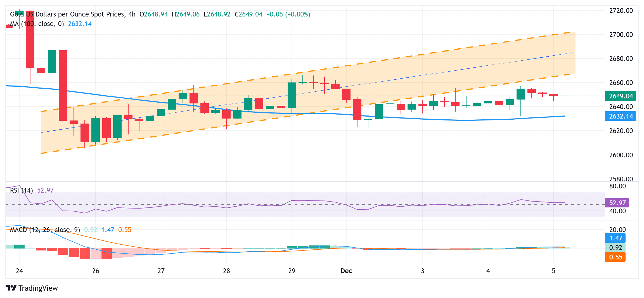Click the 2680.00 price axis label
The height and width of the screenshot is (298, 644).
click(621, 59)
